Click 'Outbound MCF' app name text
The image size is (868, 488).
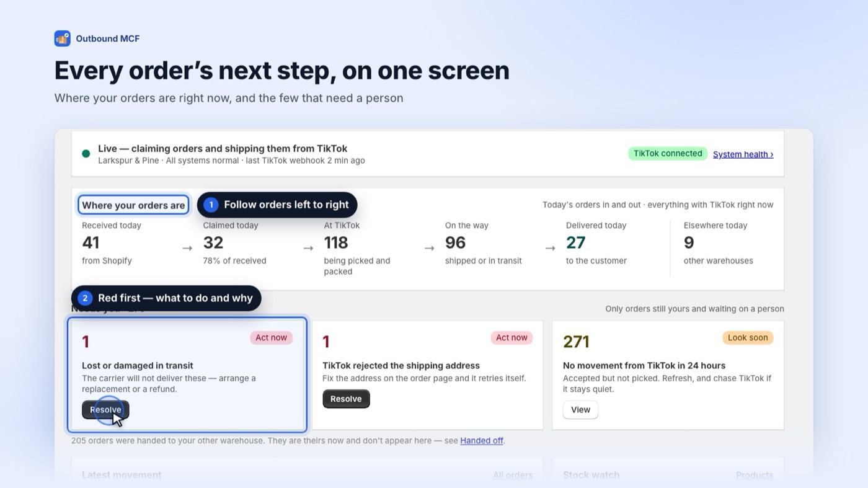[108, 38]
